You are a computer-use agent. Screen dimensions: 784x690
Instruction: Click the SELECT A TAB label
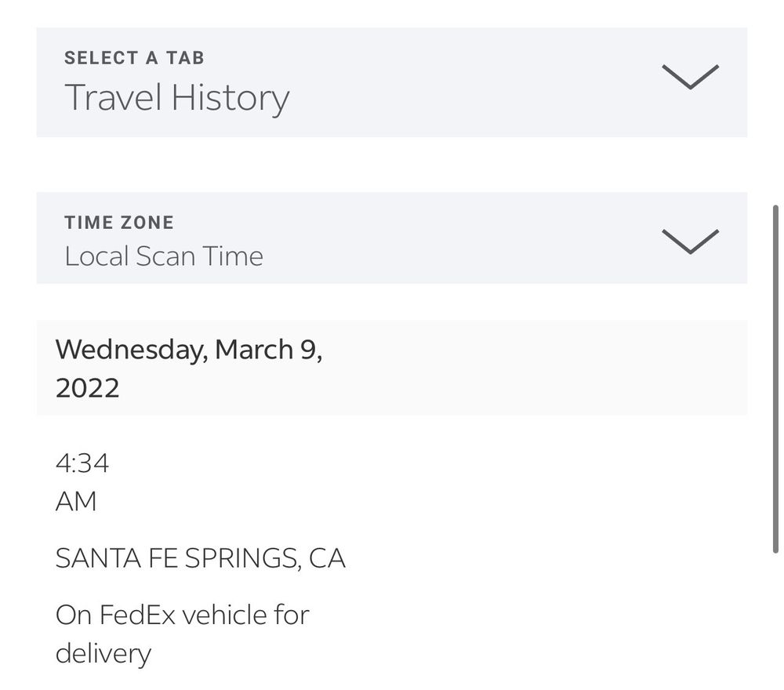pyautogui.click(x=134, y=58)
